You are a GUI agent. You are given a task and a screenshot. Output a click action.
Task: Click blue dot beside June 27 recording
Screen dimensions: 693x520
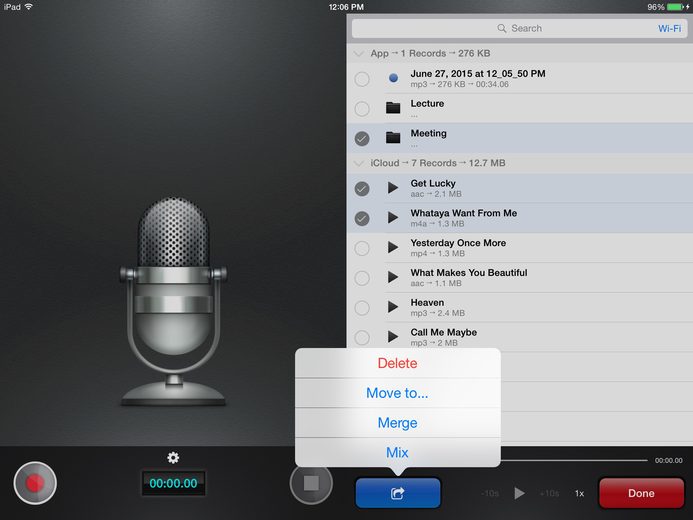[x=393, y=78]
